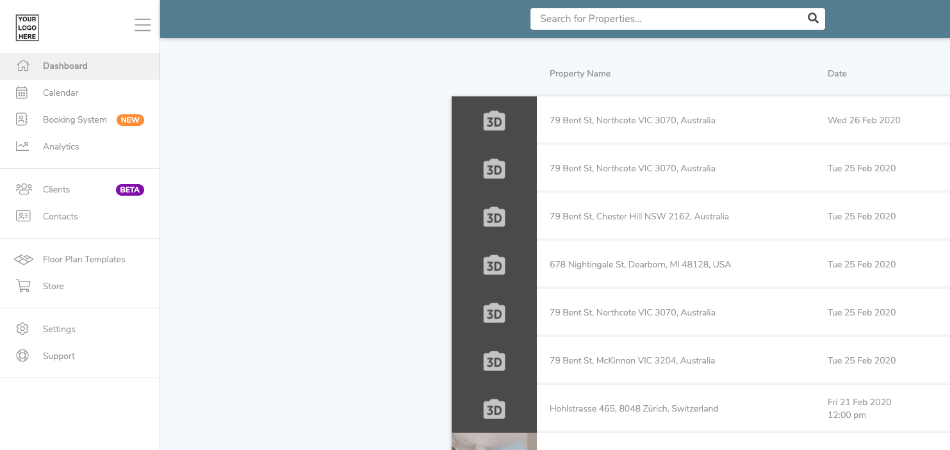This screenshot has height=450, width=950.
Task: Open the Clients menu item
Action: (x=79, y=190)
